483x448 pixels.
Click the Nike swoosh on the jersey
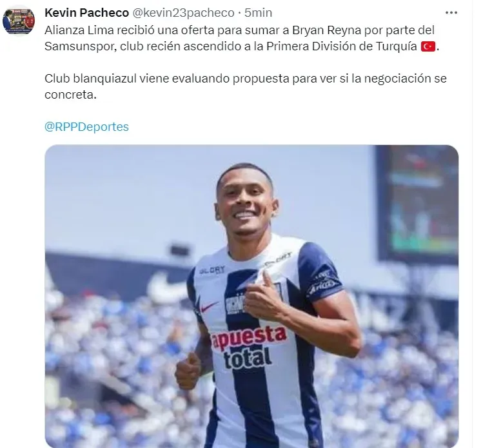[210, 306]
